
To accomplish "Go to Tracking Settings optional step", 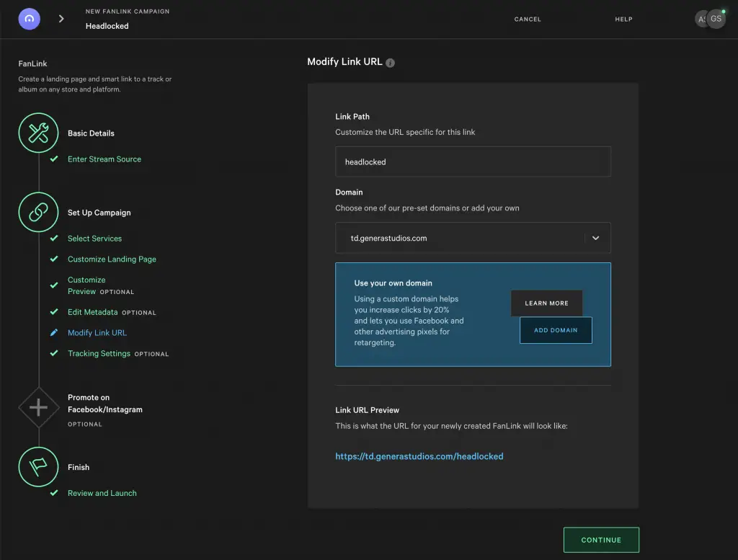I will click(118, 353).
